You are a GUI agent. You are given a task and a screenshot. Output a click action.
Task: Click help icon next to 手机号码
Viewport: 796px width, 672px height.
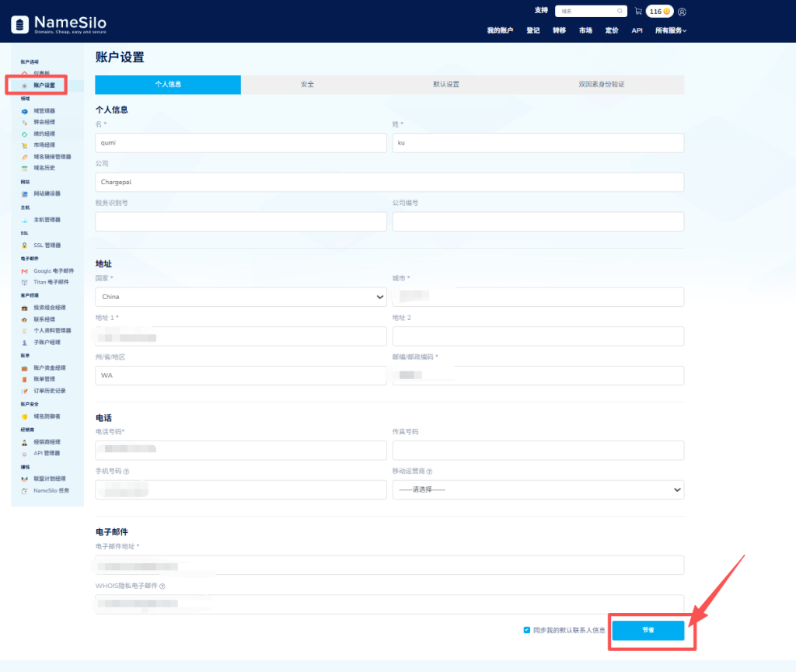(x=127, y=471)
